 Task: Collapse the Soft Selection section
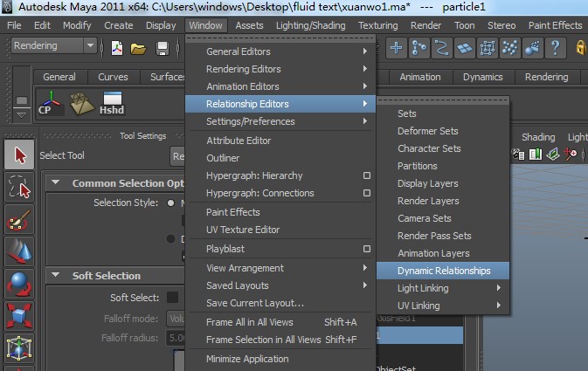pyautogui.click(x=56, y=275)
